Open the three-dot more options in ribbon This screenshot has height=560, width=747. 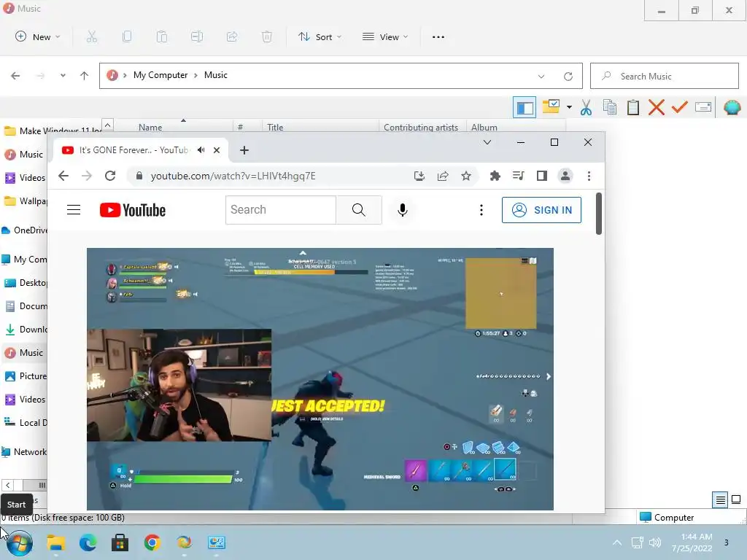coord(438,36)
